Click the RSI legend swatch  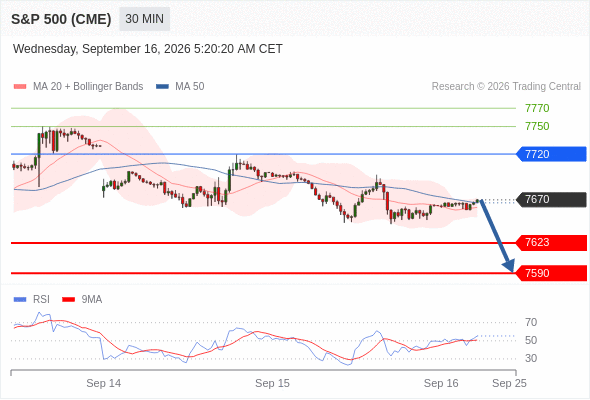20,300
